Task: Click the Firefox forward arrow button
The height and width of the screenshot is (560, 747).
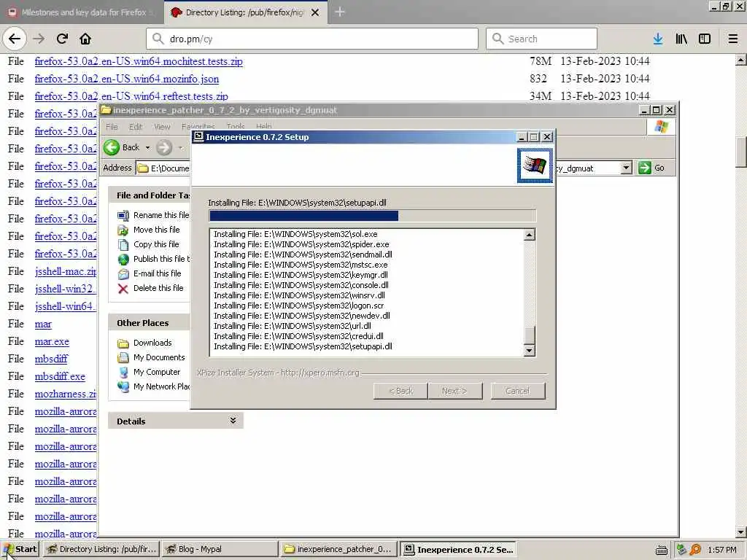Action: (x=39, y=39)
